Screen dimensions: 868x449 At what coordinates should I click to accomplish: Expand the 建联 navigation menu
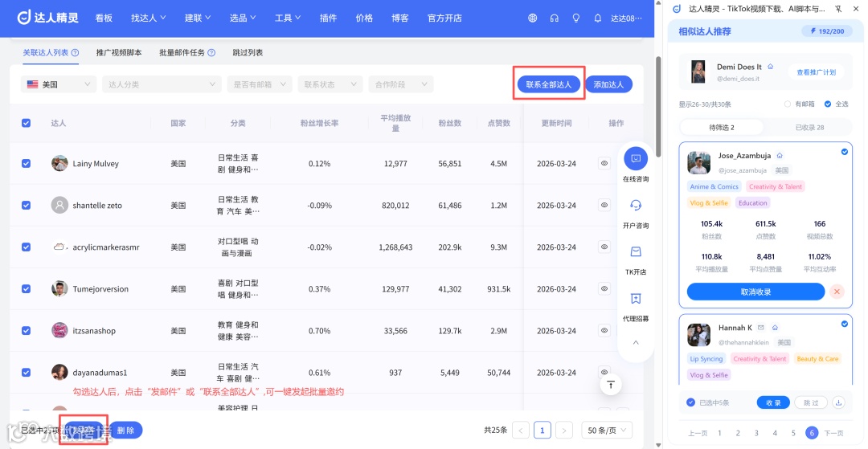(x=198, y=18)
